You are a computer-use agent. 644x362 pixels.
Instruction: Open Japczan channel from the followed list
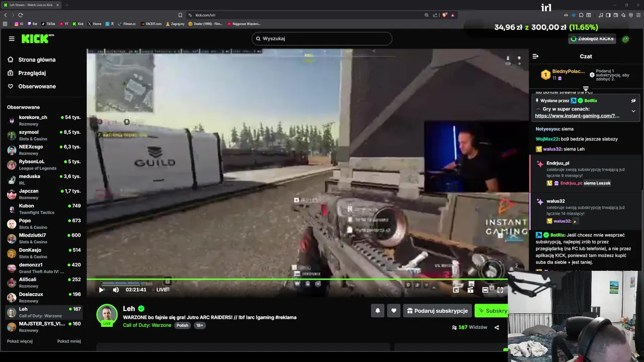pyautogui.click(x=43, y=194)
